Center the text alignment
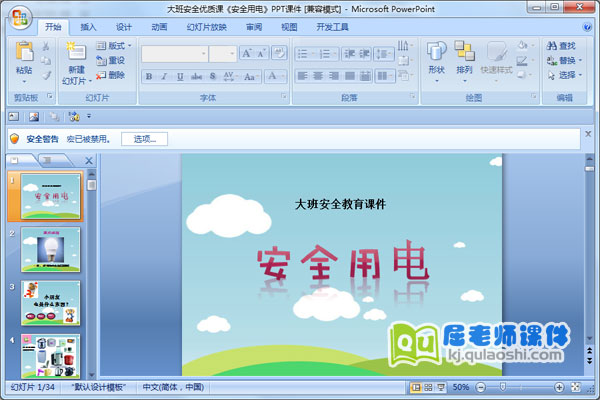The image size is (600, 400). [318, 76]
